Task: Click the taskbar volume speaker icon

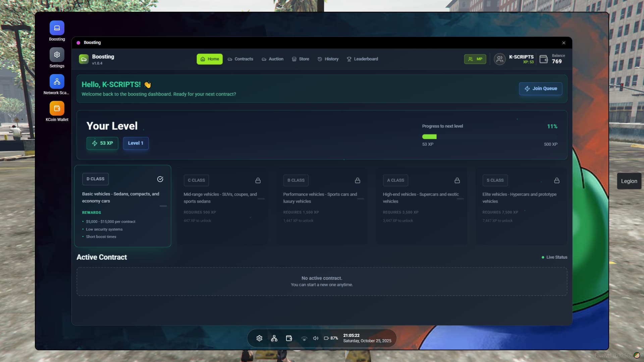Action: tap(316, 338)
